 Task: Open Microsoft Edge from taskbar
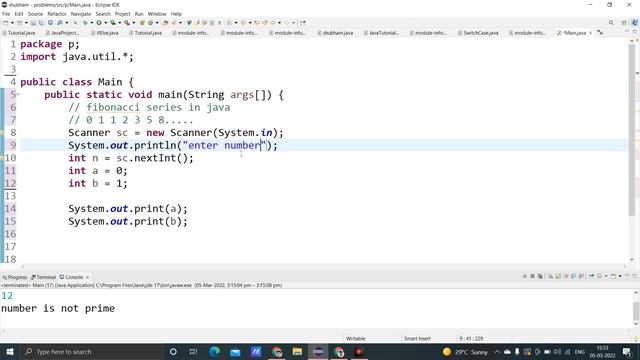pyautogui.click(x=214, y=351)
